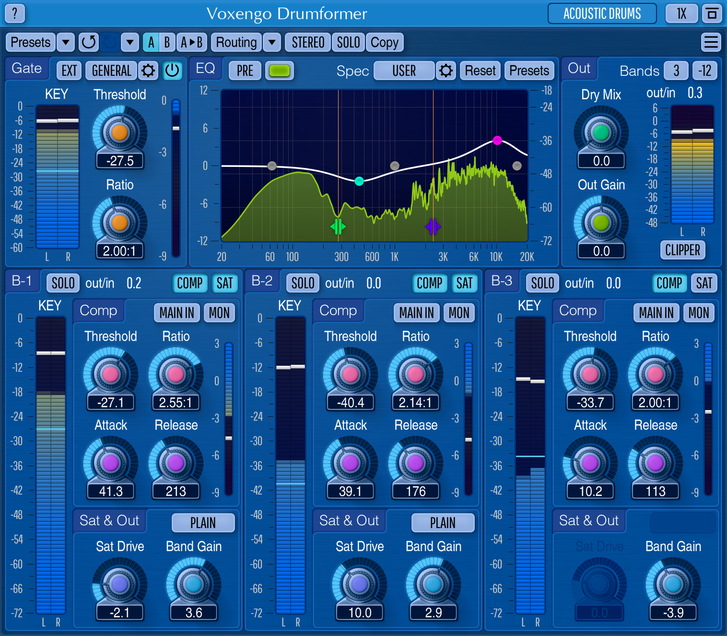
Task: Open the EQ spectrum settings gear
Action: coord(446,70)
